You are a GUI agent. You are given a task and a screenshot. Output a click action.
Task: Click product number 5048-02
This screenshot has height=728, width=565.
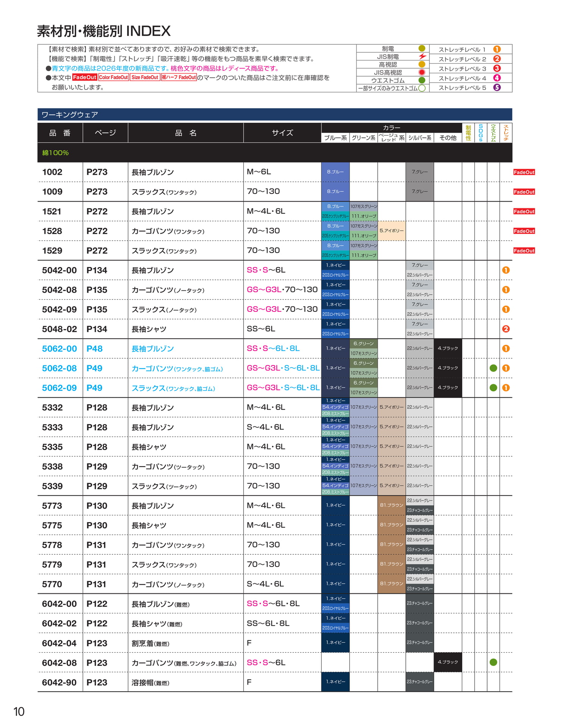tap(60, 329)
